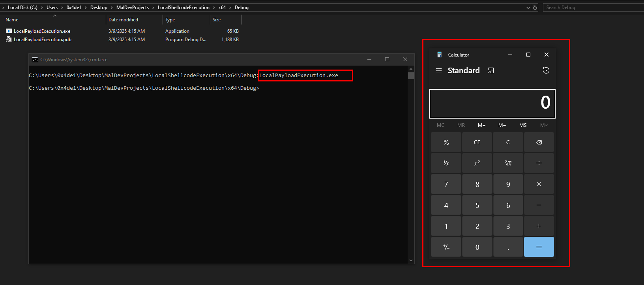Viewport: 644px width, 285px height.
Task: Click the cmd.exe title bar icon
Action: pos(35,60)
